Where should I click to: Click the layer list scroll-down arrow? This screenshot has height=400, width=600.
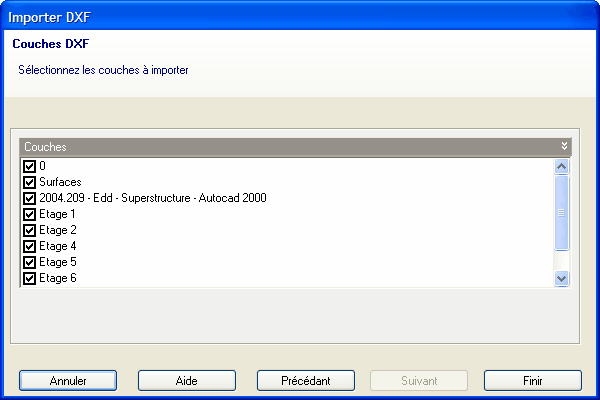561,278
